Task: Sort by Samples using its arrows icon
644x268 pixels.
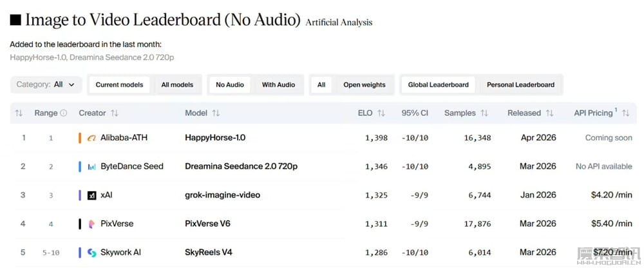Action: [484, 113]
